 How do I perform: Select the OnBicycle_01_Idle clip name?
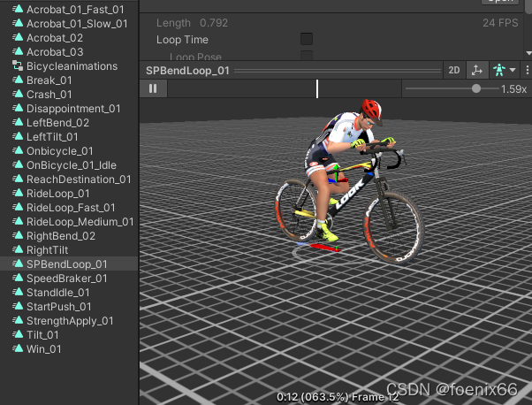(x=72, y=165)
